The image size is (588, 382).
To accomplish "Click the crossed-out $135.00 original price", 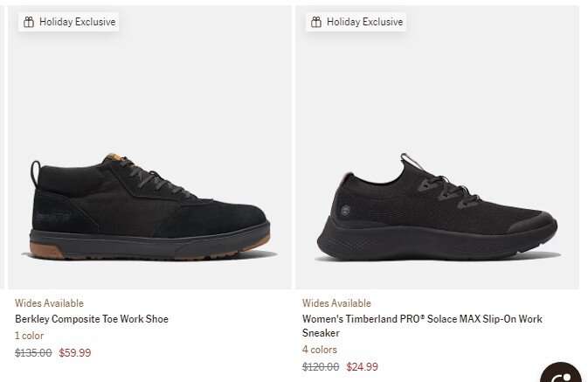I will coord(33,353).
